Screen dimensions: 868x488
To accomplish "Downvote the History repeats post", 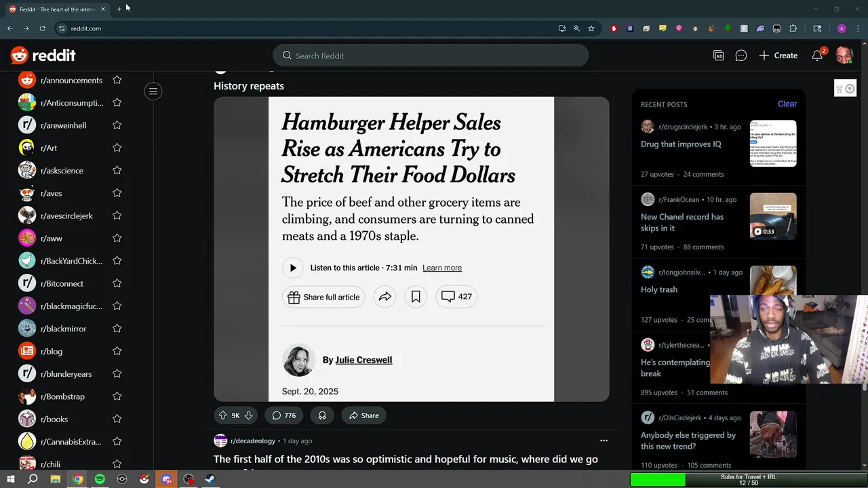I will (x=248, y=415).
